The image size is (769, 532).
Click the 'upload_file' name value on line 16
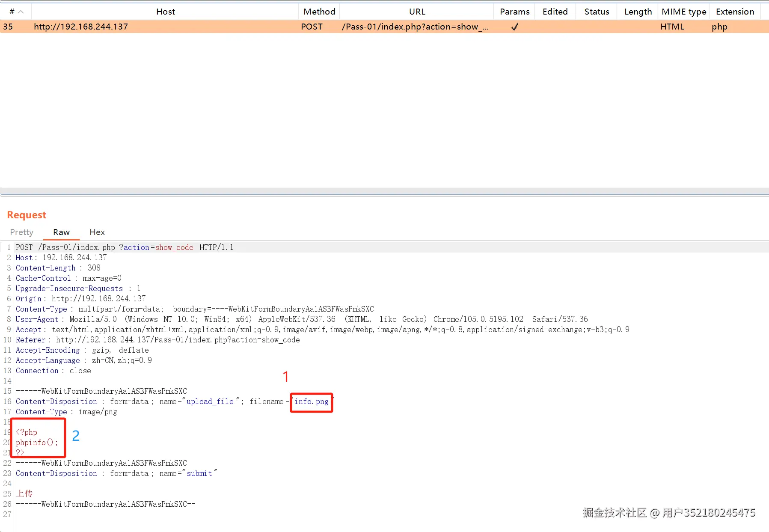(210, 401)
